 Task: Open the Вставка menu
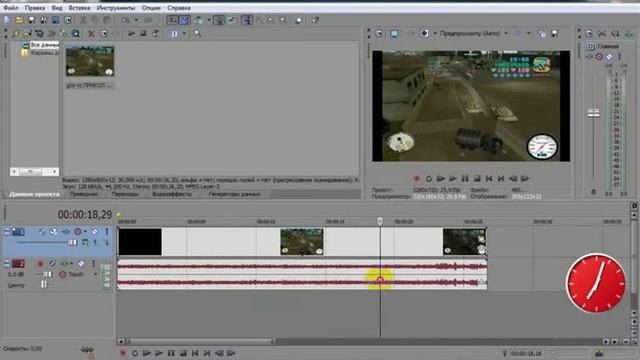click(x=79, y=8)
